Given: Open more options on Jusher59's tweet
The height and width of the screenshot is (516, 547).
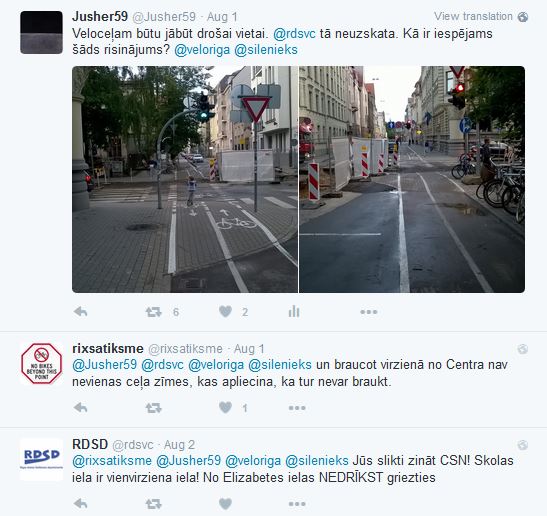Looking at the screenshot, I should (369, 312).
